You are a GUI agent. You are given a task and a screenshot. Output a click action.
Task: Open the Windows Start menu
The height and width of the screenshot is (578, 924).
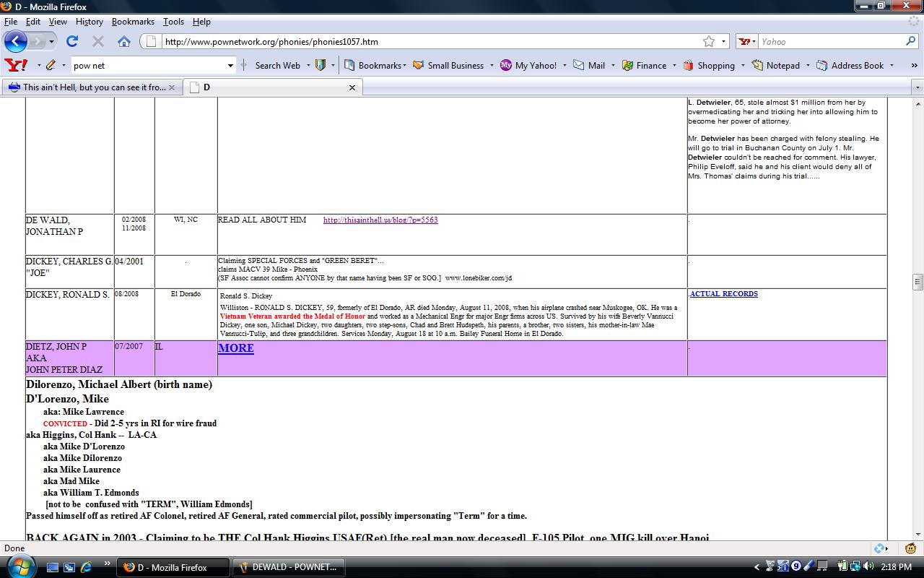tap(17, 567)
